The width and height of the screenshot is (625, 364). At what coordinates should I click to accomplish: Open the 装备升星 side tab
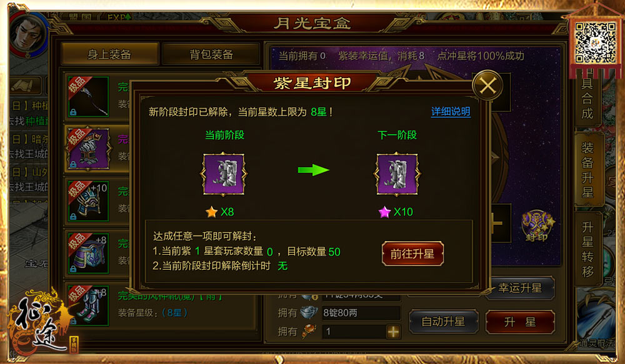587,170
